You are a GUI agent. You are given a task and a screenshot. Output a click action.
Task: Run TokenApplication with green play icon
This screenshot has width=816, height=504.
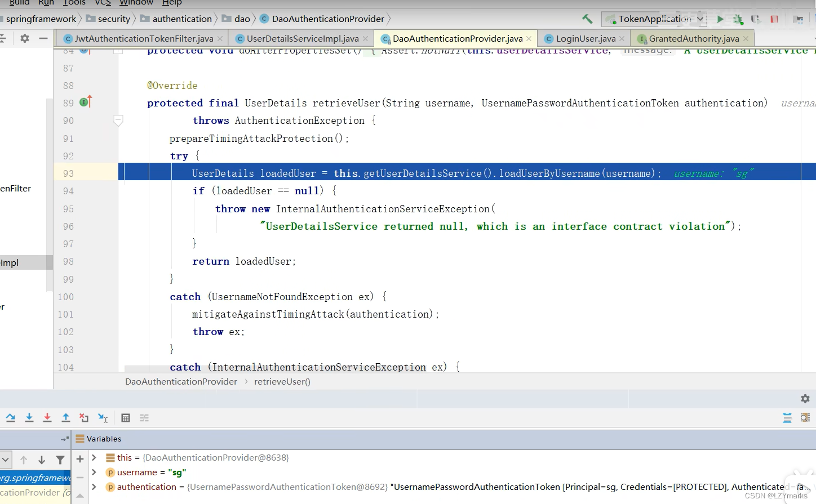click(x=720, y=19)
